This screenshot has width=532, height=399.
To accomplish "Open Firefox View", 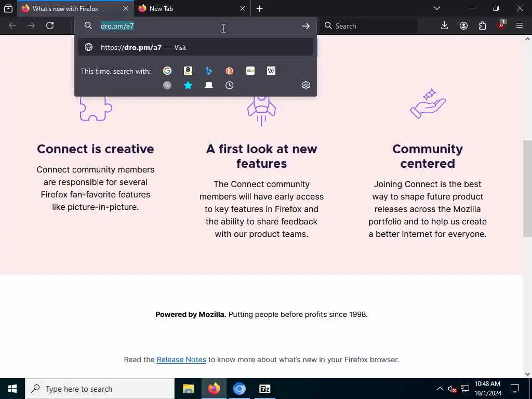I will click(8, 8).
